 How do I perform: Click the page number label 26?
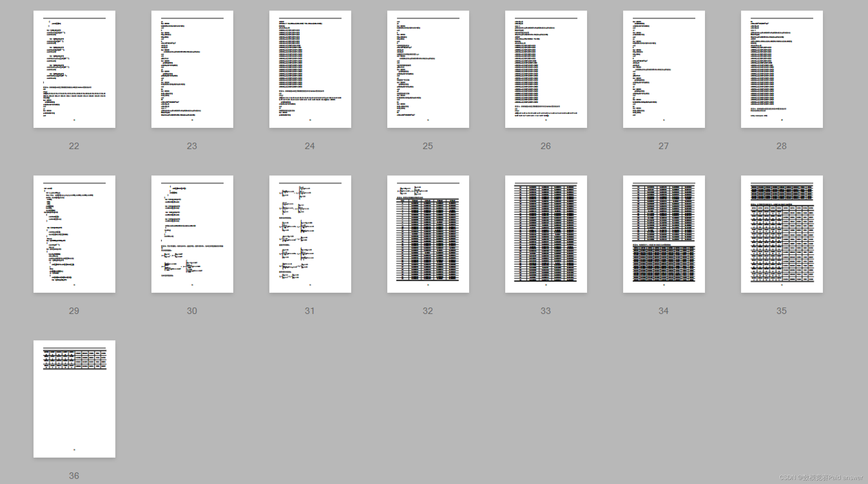tap(546, 146)
